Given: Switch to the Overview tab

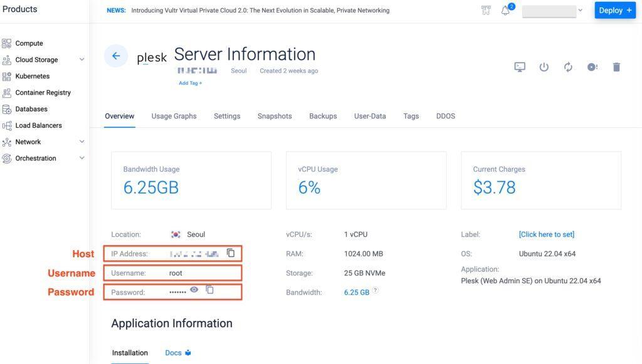Looking at the screenshot, I should (x=120, y=116).
